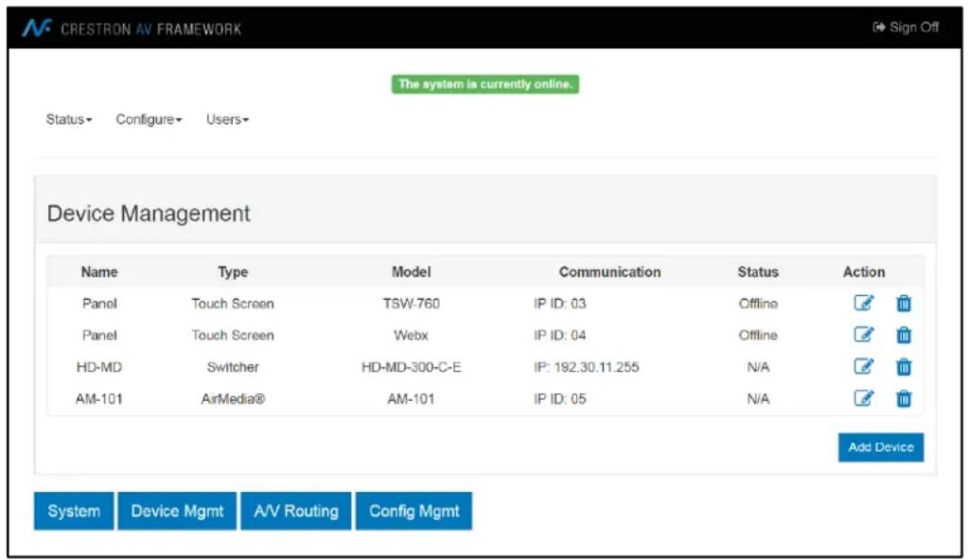Screen dimensions: 968x560
Task: Go to the System section
Action: point(74,511)
